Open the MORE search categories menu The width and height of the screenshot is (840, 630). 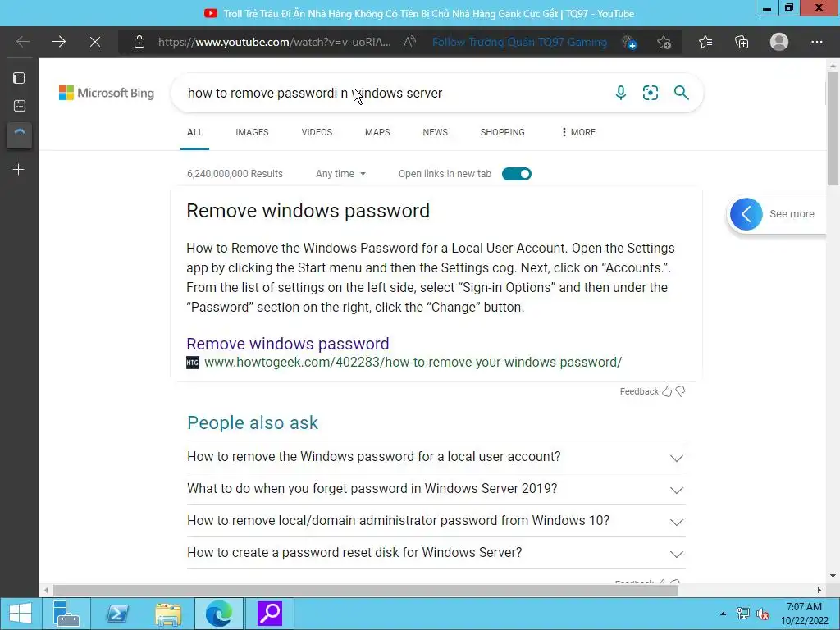(578, 132)
